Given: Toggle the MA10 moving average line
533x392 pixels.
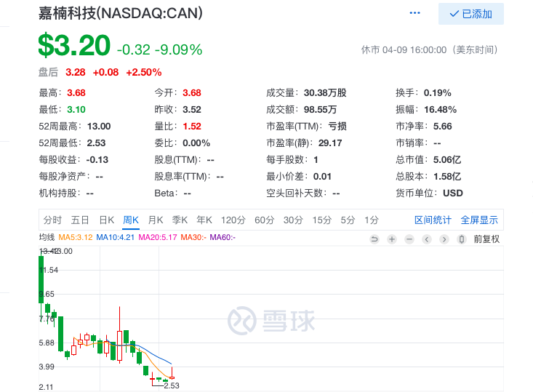Looking at the screenshot, I should (x=116, y=238).
